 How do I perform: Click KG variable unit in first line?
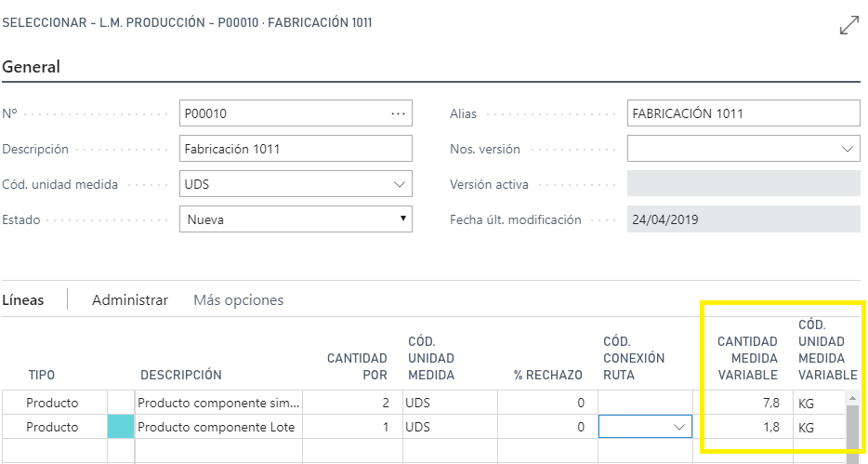click(819, 403)
